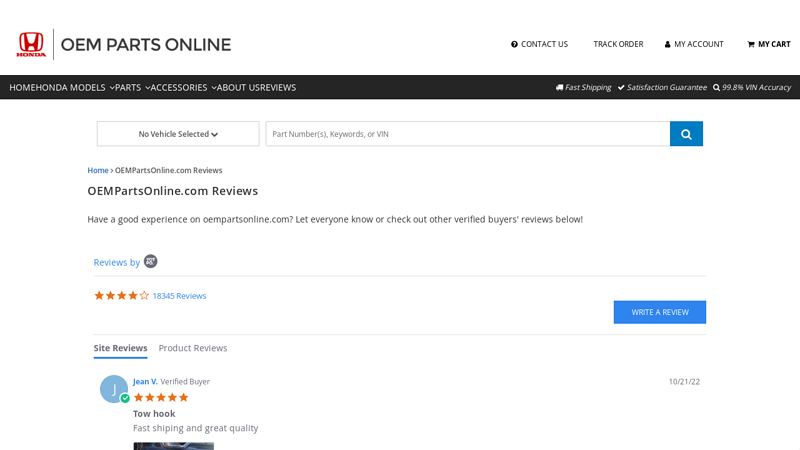Click the overall star rating

tap(121, 296)
